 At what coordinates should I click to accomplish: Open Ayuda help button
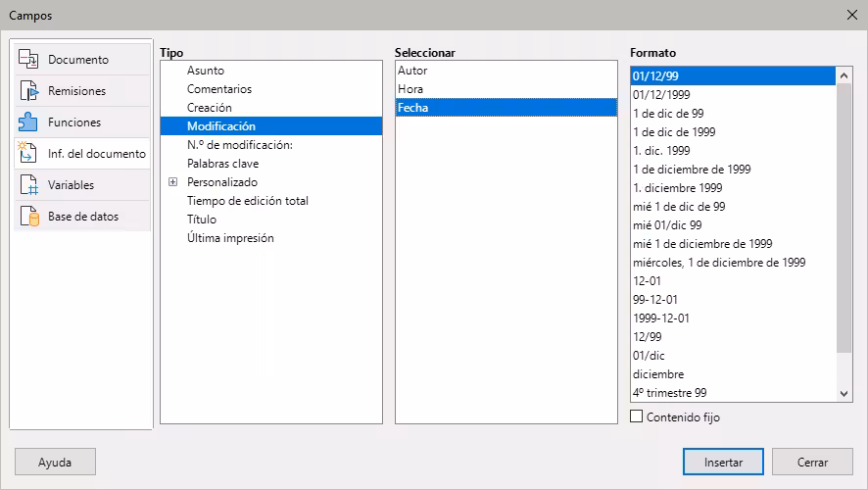(55, 462)
